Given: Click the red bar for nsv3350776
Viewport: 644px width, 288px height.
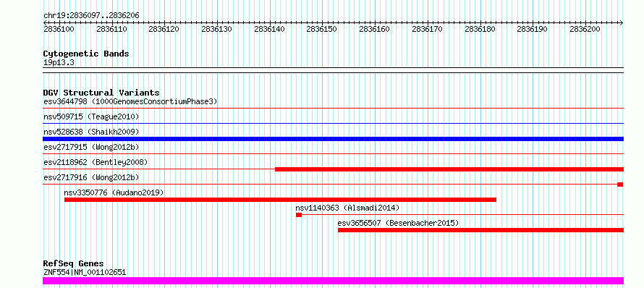Looking at the screenshot, I should pyautogui.click(x=281, y=200).
